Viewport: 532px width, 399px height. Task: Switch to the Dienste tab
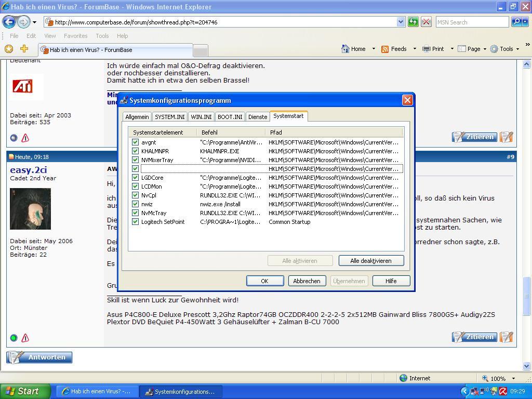coord(258,117)
